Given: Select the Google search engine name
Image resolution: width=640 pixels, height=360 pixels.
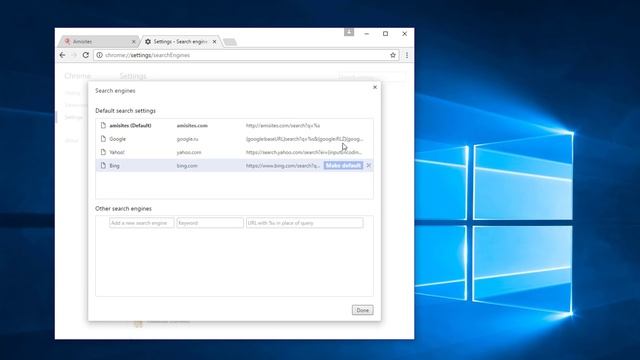Looking at the screenshot, I should 118,139.
